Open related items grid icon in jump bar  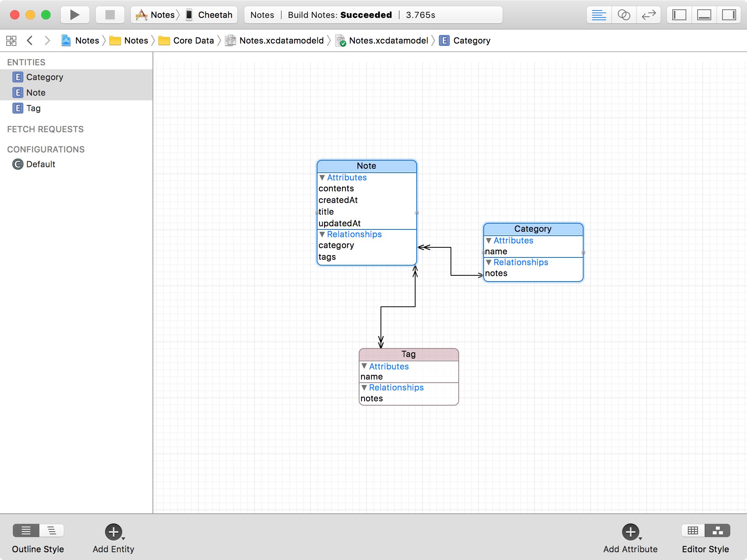11,40
